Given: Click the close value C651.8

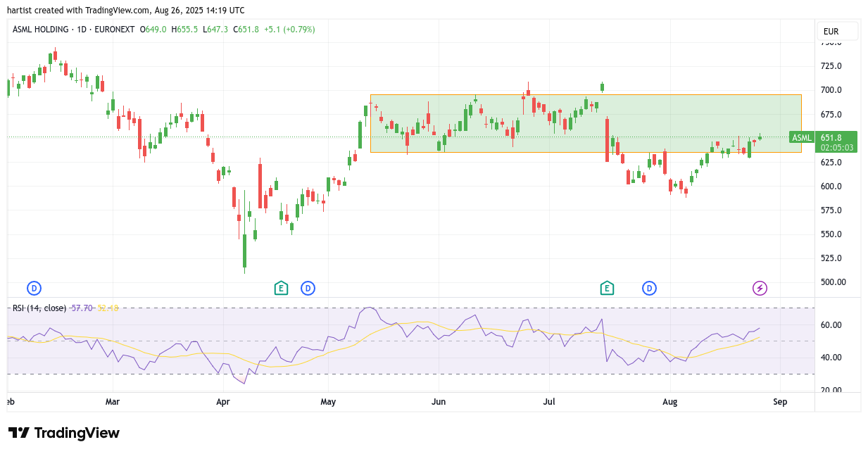Looking at the screenshot, I should click(246, 30).
